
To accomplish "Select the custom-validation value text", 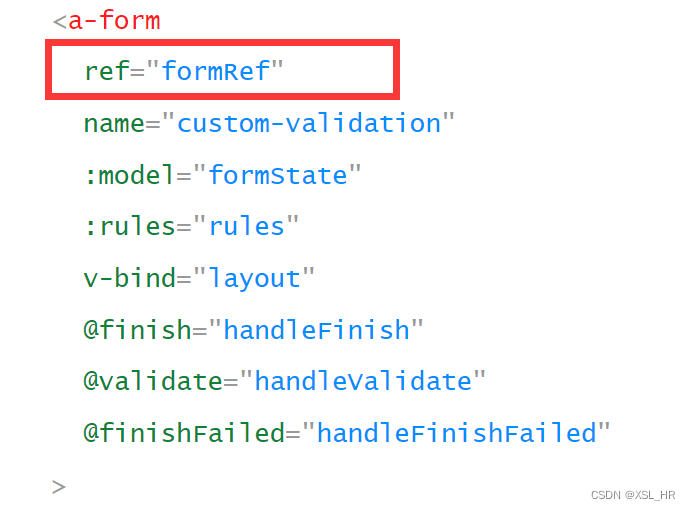I will (x=309, y=123).
